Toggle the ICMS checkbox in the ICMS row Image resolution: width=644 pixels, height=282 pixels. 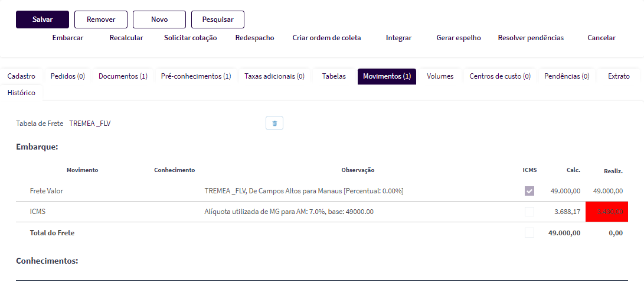point(529,212)
